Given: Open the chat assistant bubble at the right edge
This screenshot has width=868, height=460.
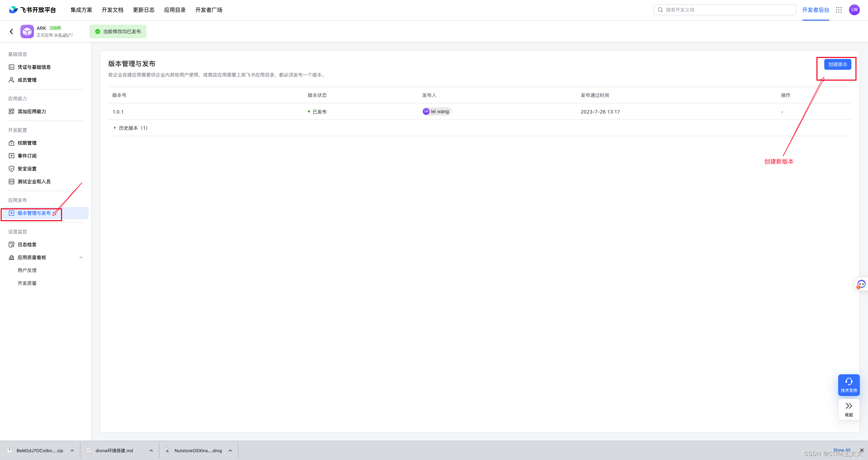Looking at the screenshot, I should (861, 284).
